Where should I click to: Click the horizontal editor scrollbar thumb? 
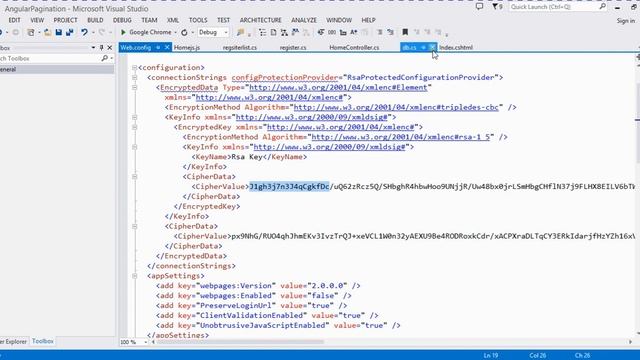click(241, 342)
